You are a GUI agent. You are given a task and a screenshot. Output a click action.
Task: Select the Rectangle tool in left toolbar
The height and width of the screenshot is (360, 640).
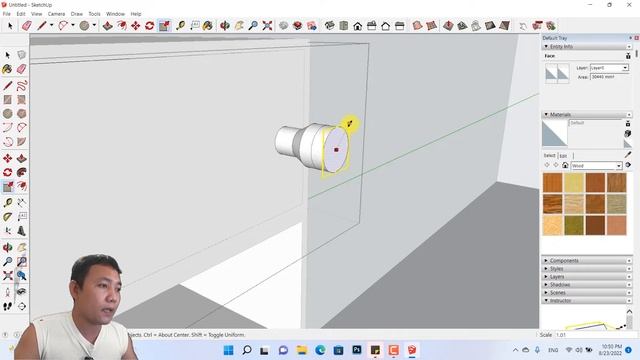point(7,100)
